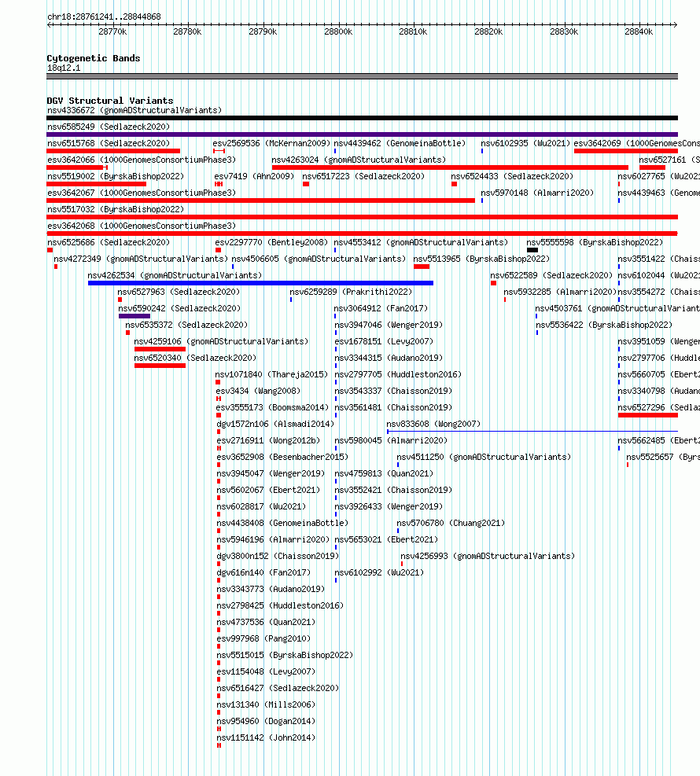Click the long blue bar of nsv4262534

tap(260, 283)
